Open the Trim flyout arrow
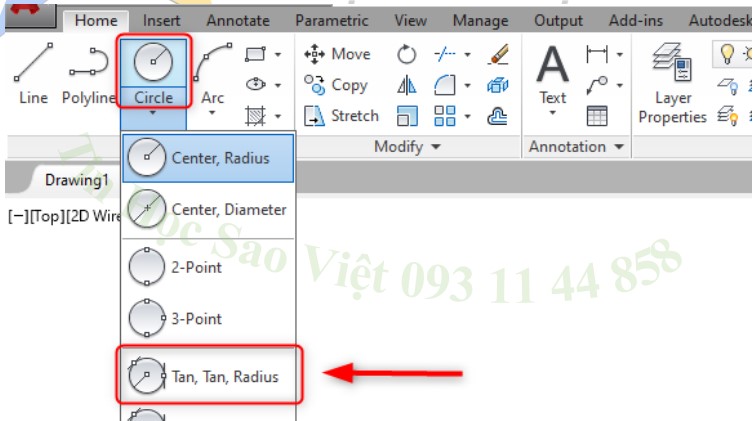Viewport: 756px width, 421px height. [467, 54]
